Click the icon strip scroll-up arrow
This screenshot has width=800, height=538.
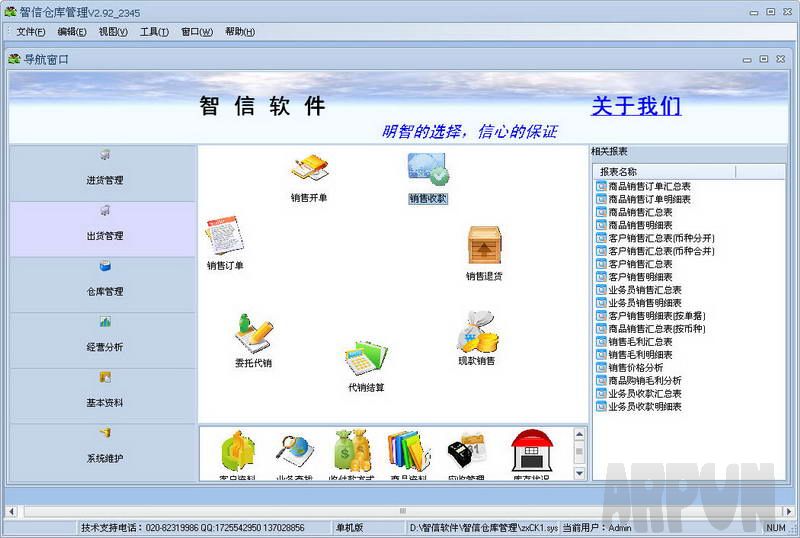point(579,434)
